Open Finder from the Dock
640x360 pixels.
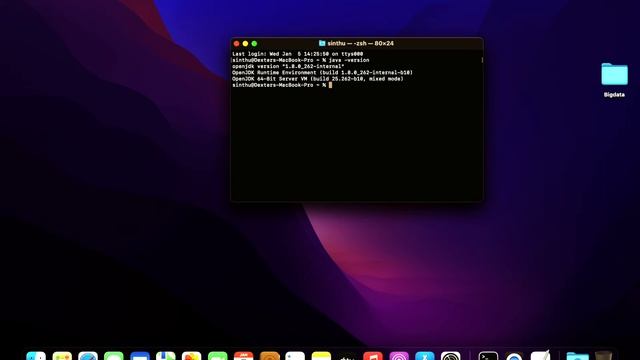pyautogui.click(x=36, y=356)
